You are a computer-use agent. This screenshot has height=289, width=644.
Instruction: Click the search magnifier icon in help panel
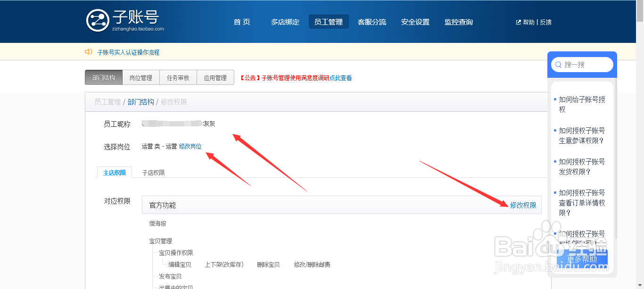point(558,65)
